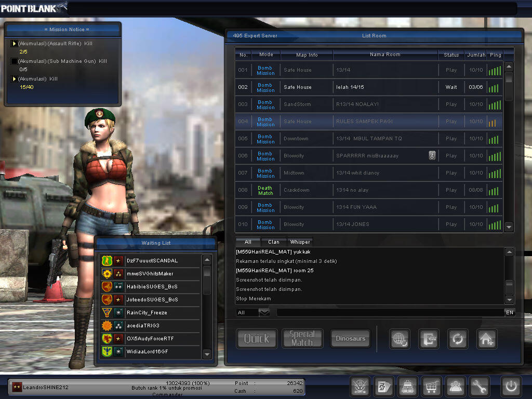
Task: Sort rooms by the Ping column header
Action: (495, 55)
